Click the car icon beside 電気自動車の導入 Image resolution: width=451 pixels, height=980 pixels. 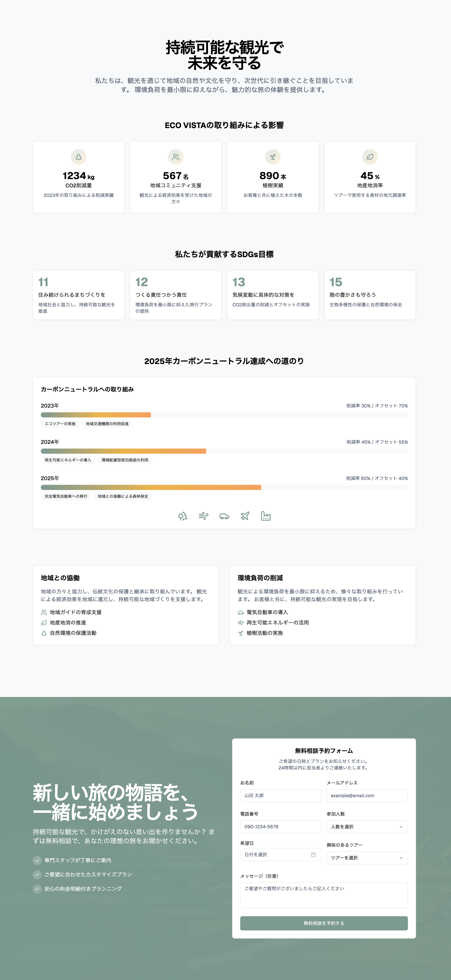pyautogui.click(x=241, y=612)
